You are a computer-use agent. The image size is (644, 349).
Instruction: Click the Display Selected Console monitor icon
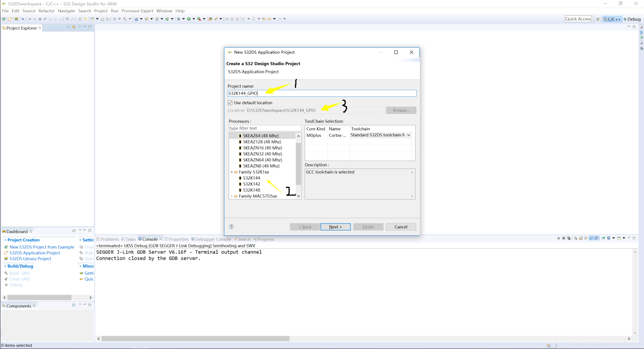pyautogui.click(x=608, y=238)
